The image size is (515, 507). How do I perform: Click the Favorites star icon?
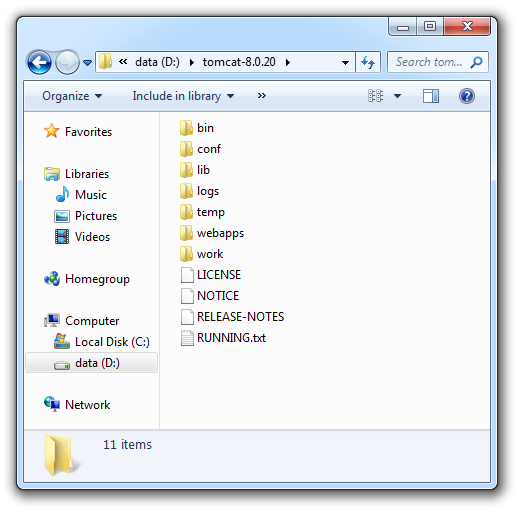(x=52, y=131)
